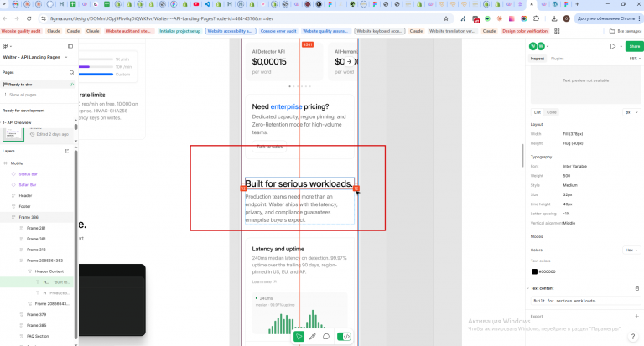644x346 pixels.
Task: Click the layers panel options icon
Action: tap(66, 151)
